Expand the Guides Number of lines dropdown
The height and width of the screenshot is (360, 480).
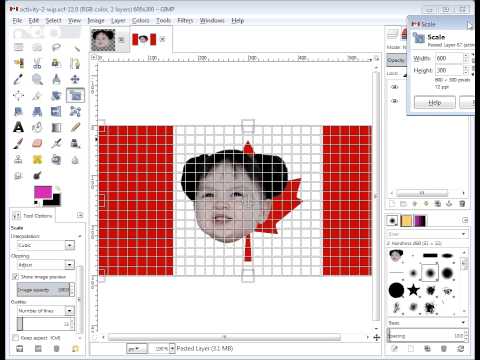[46, 311]
